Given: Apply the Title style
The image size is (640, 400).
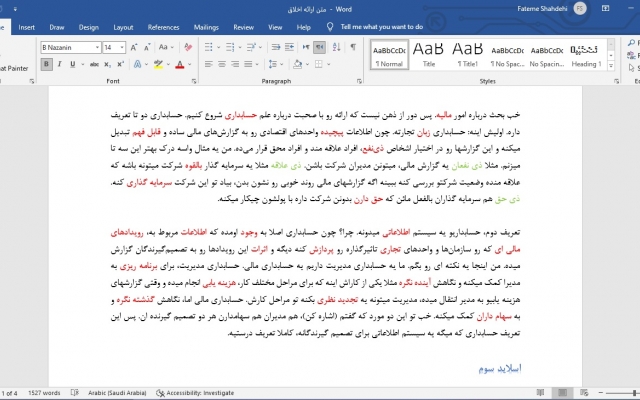Looking at the screenshot, I should pos(428,55).
